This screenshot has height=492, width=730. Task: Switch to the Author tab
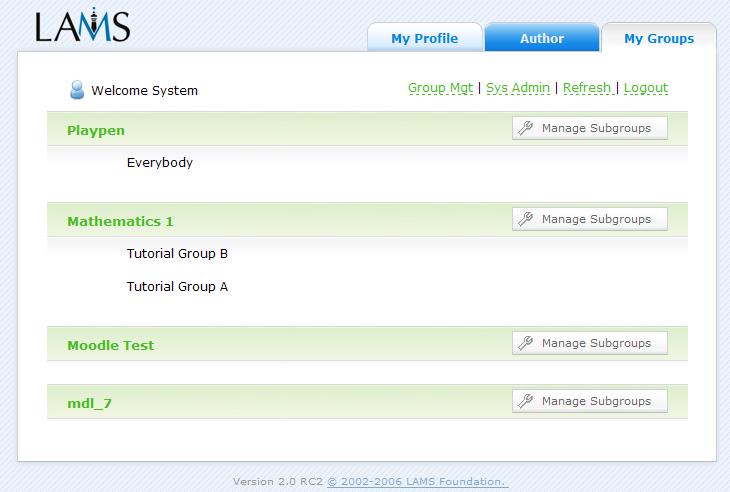click(x=542, y=39)
